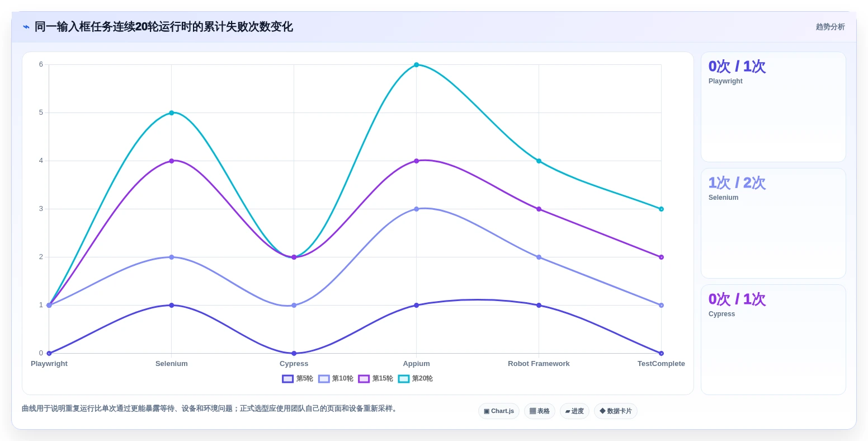Click the footnote text starting with 曲线用于说明
The height and width of the screenshot is (441, 868).
coord(210,409)
